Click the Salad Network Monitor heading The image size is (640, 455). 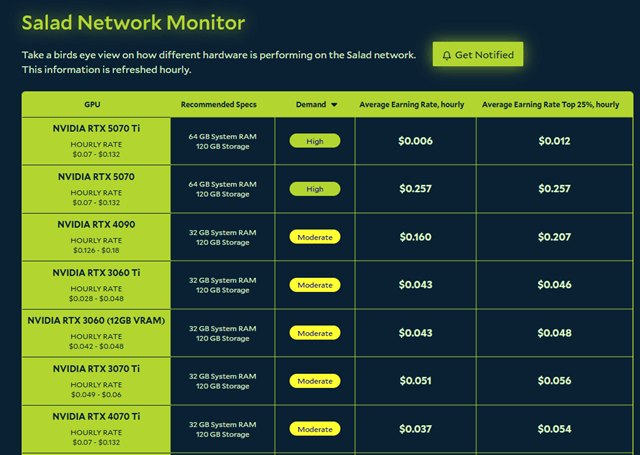click(133, 22)
